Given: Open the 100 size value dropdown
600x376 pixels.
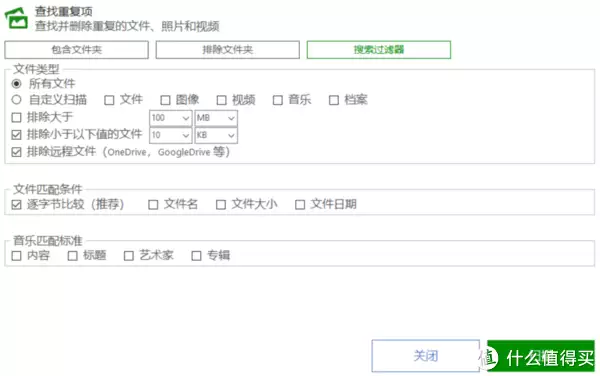Looking at the screenshot, I should pyautogui.click(x=171, y=118).
